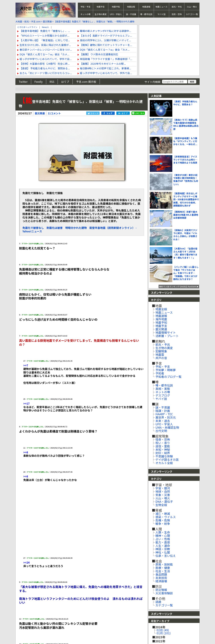Click the >>24 reply anchor
This screenshot has width=215, height=644.
tap(26, 563)
